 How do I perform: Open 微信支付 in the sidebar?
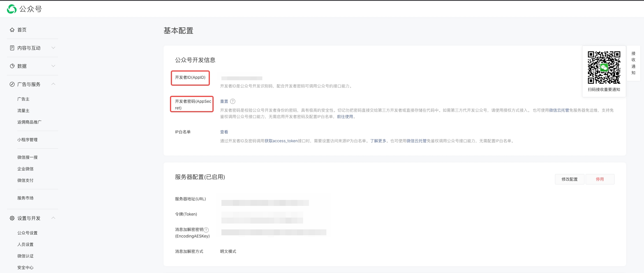click(25, 180)
